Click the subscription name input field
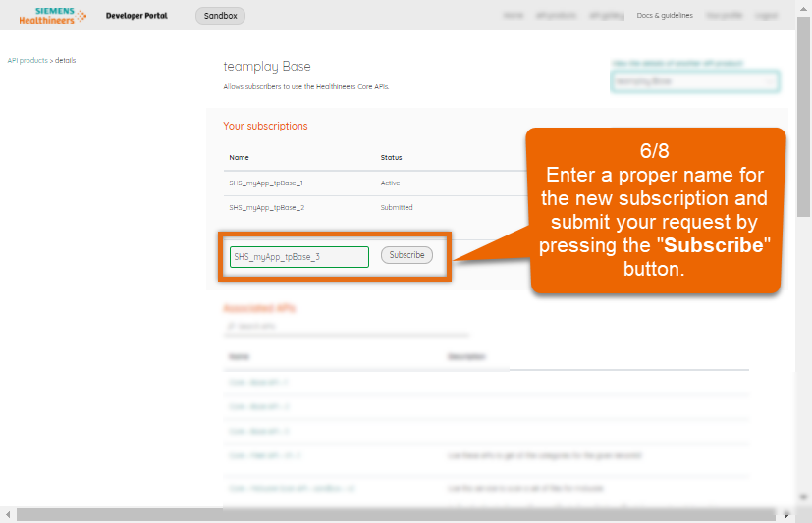The width and height of the screenshot is (812, 523). pyautogui.click(x=299, y=257)
